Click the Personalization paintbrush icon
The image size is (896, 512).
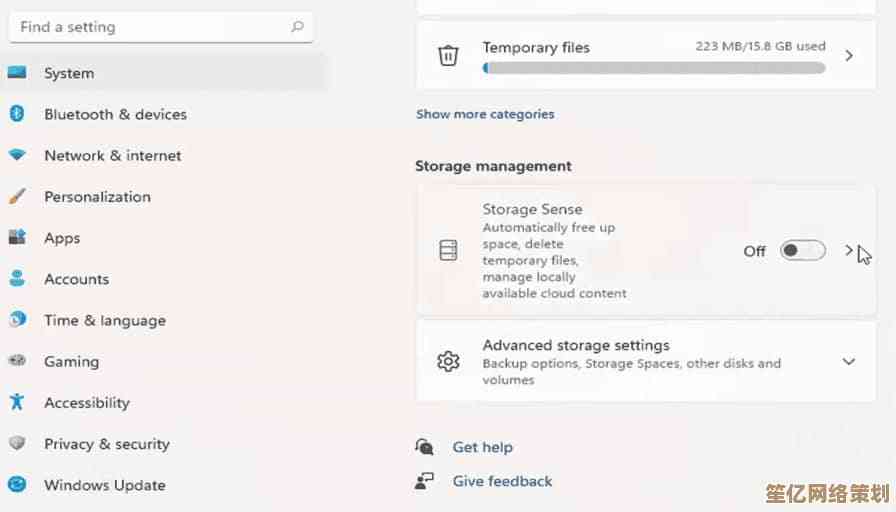pyautogui.click(x=16, y=197)
